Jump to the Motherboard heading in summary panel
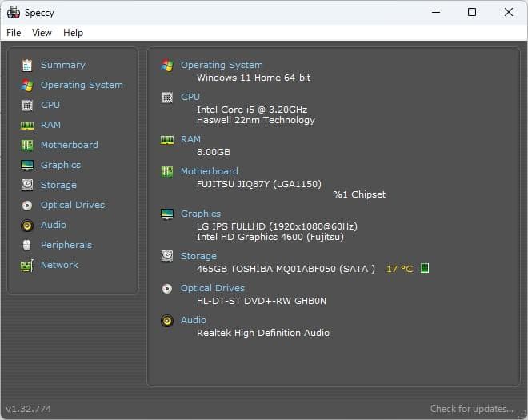The image size is (528, 420). point(209,171)
